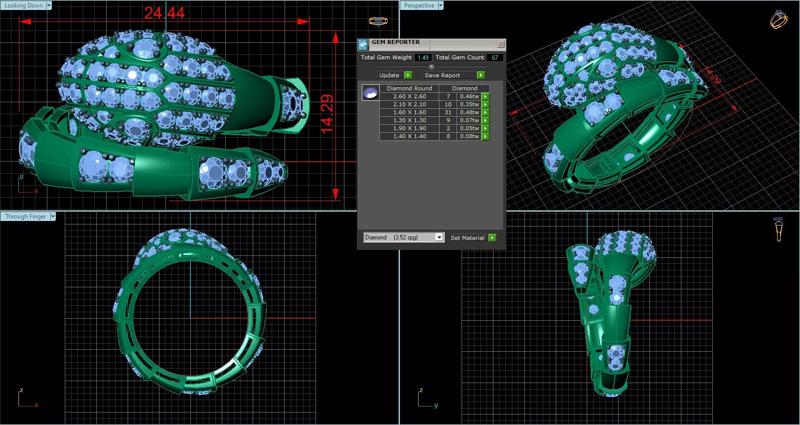The height and width of the screenshot is (425, 800).
Task: Click the green arrow for the 2.10 X 2.10 row
Action: coord(485,104)
